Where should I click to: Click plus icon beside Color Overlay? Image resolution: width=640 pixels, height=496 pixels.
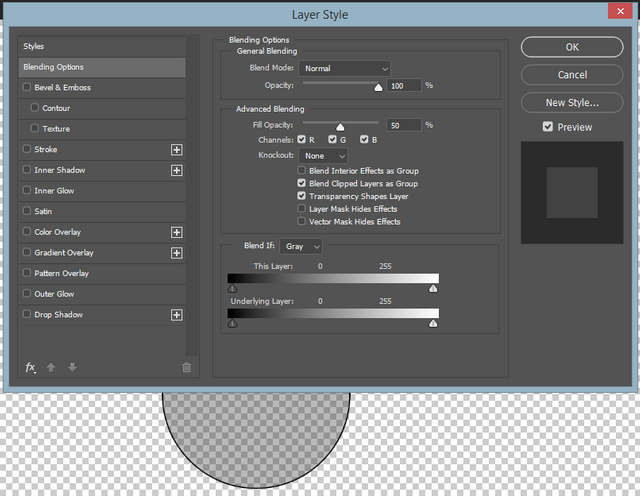click(176, 232)
